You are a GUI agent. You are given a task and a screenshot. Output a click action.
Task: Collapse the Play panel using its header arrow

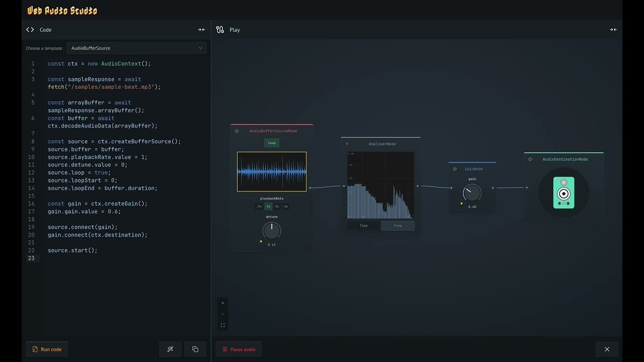[x=613, y=29]
